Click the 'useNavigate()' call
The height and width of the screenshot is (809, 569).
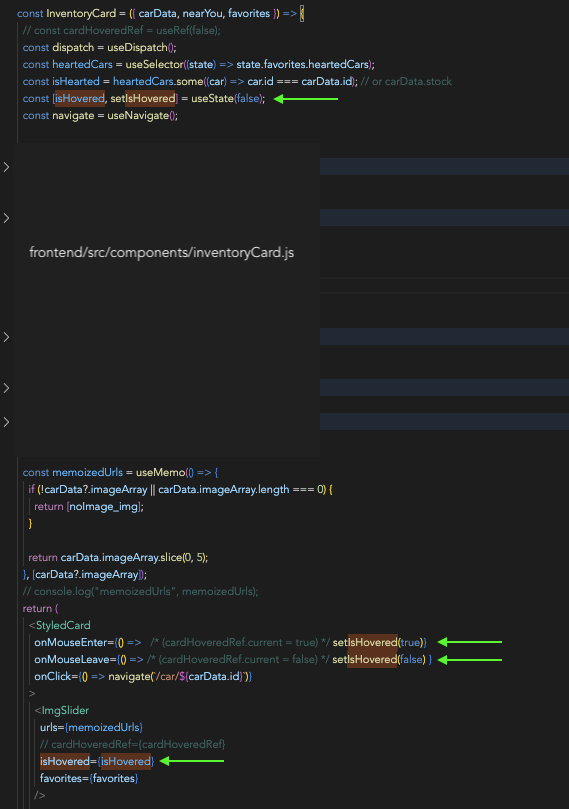tap(142, 116)
